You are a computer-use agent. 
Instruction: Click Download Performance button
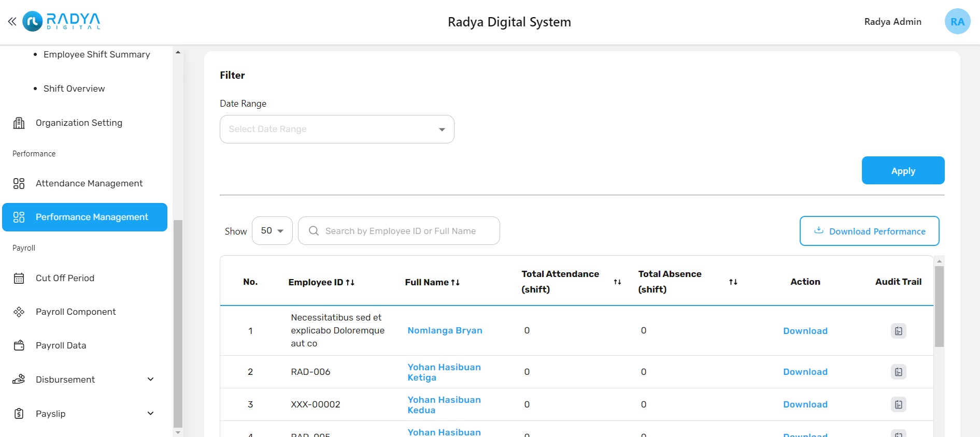click(869, 231)
